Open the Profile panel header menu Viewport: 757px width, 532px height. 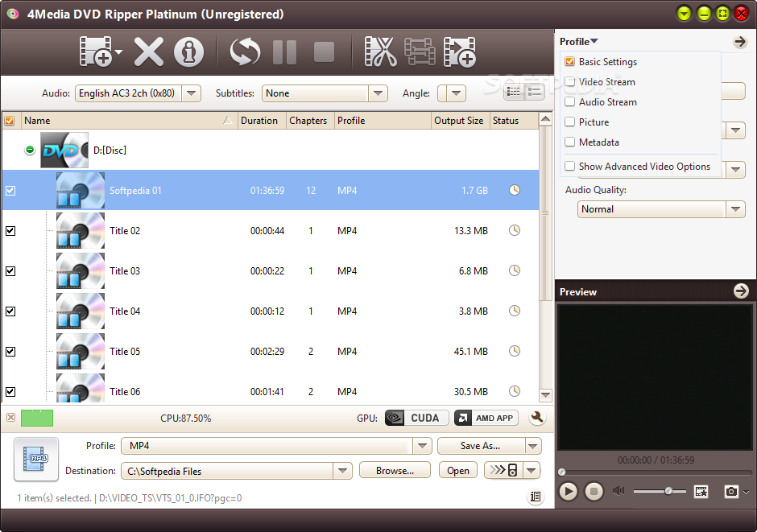pyautogui.click(x=578, y=42)
